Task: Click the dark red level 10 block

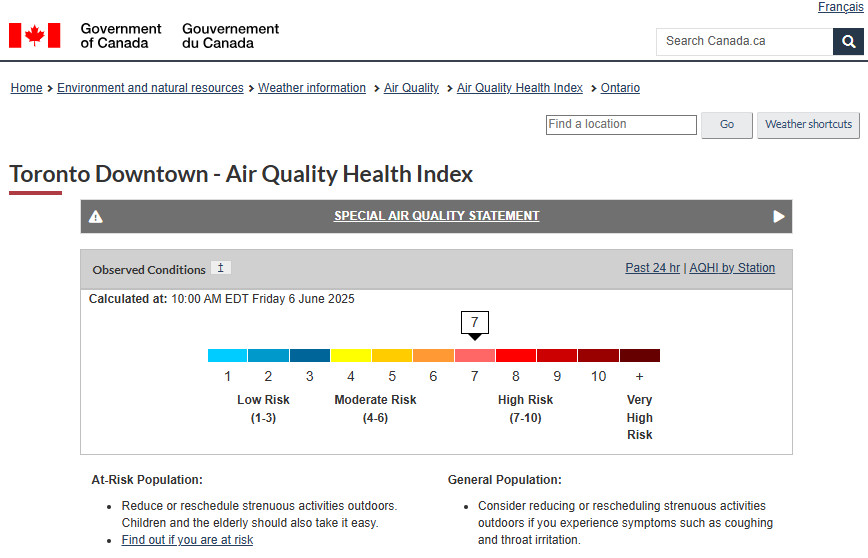Action: pyautogui.click(x=598, y=355)
